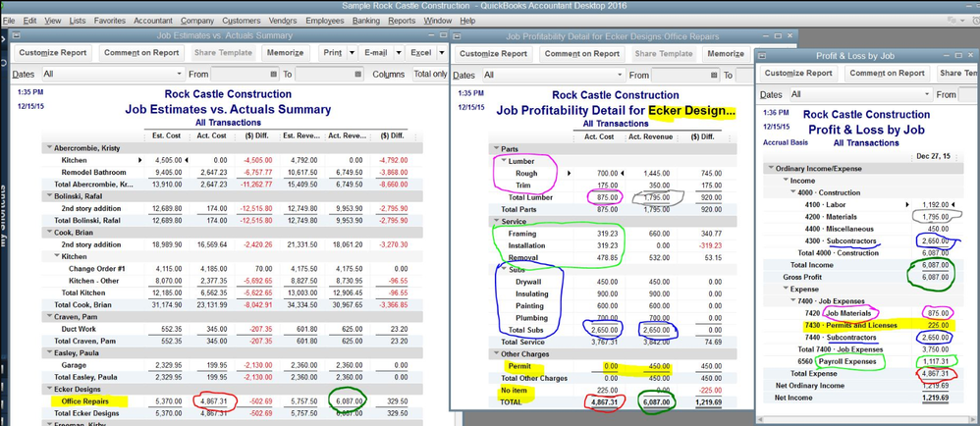Screen dimensions: 980x426
Task: Click Memorize in Job Profitability Detail window
Action: [x=726, y=54]
